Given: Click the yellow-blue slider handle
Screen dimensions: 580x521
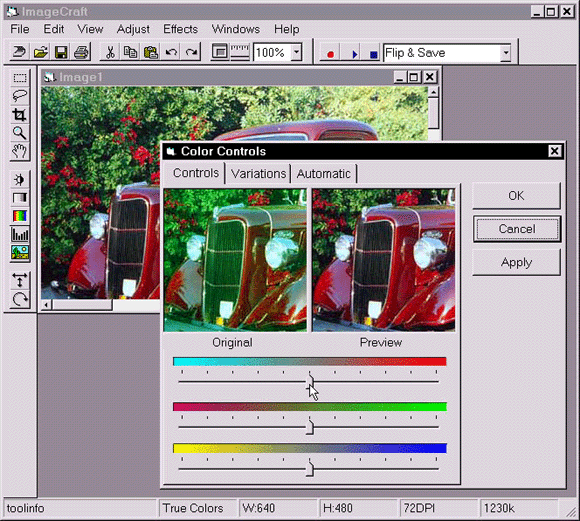Looking at the screenshot, I should 310,468.
